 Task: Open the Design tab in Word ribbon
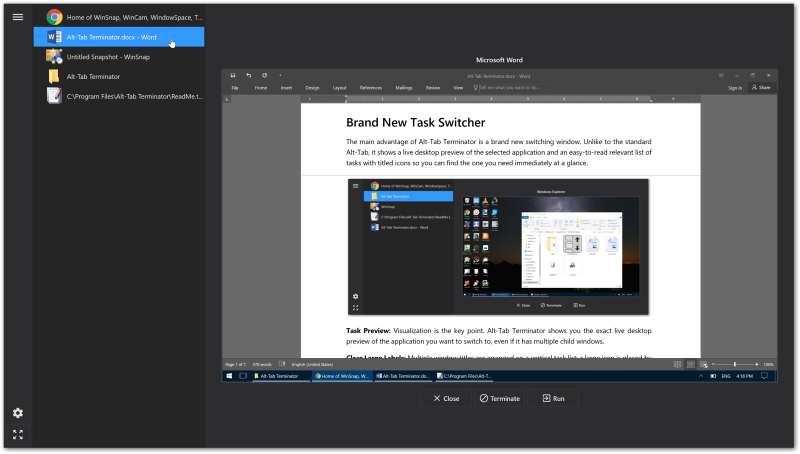tap(312, 88)
